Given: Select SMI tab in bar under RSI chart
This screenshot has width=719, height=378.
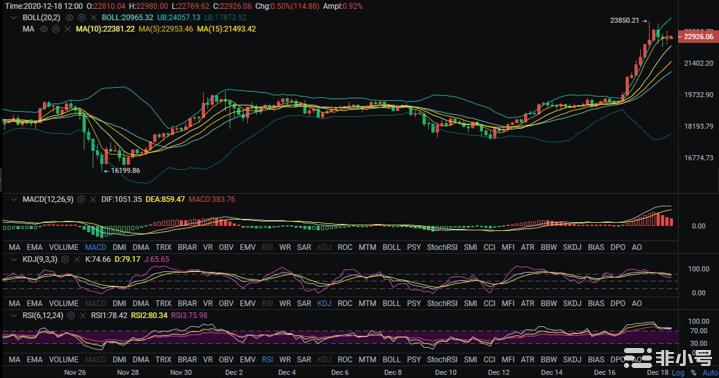Looking at the screenshot, I should click(470, 360).
